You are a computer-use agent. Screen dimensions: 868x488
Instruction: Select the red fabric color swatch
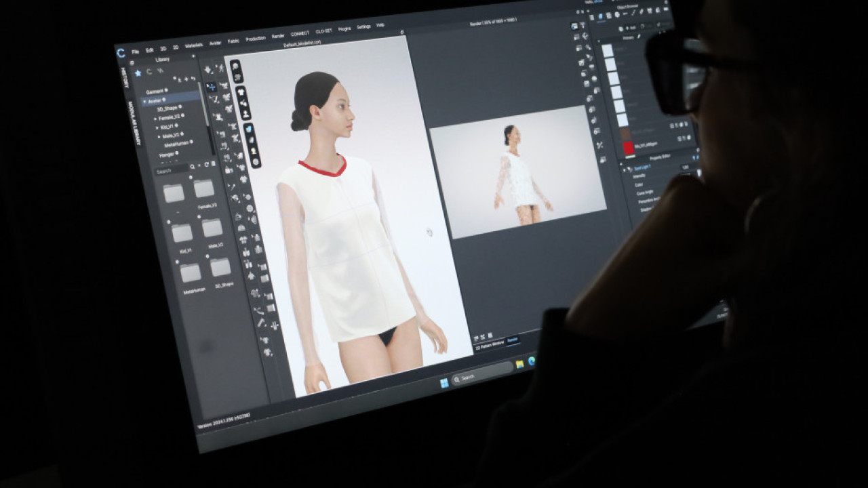pyautogui.click(x=629, y=147)
